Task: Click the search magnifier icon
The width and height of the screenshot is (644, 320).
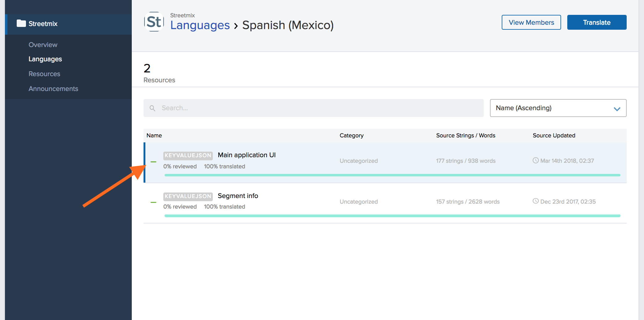Action: click(x=152, y=108)
